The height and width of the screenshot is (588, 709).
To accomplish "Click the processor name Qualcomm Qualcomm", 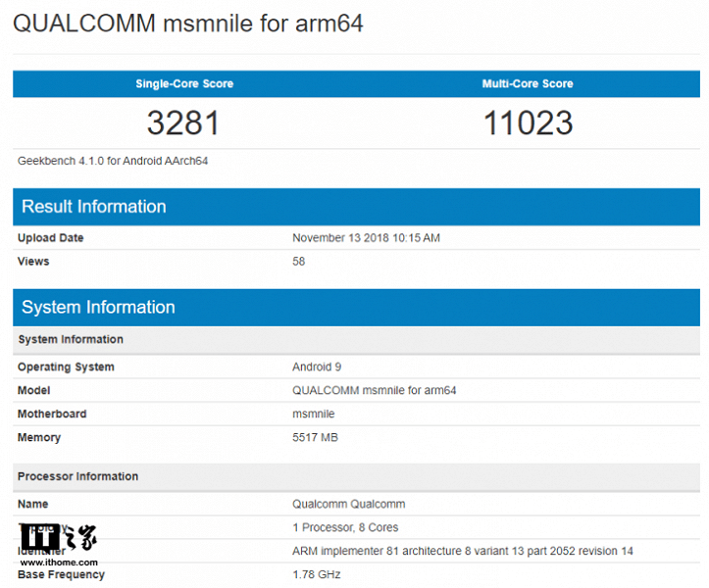I will (x=348, y=505).
